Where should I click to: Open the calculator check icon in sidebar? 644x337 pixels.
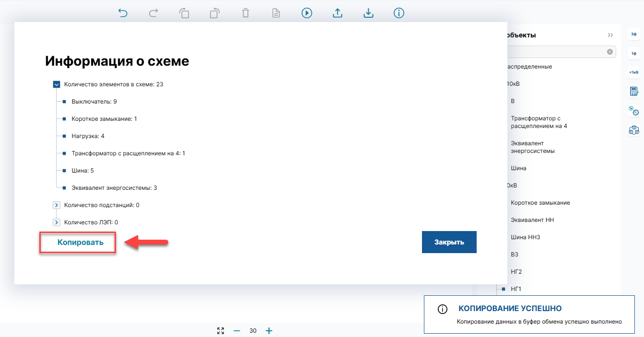point(634,92)
